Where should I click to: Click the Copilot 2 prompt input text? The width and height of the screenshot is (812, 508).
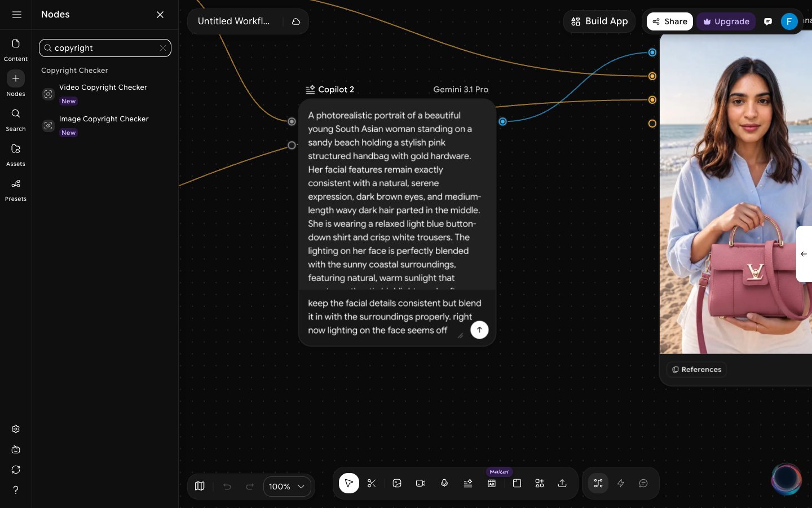tap(394, 317)
